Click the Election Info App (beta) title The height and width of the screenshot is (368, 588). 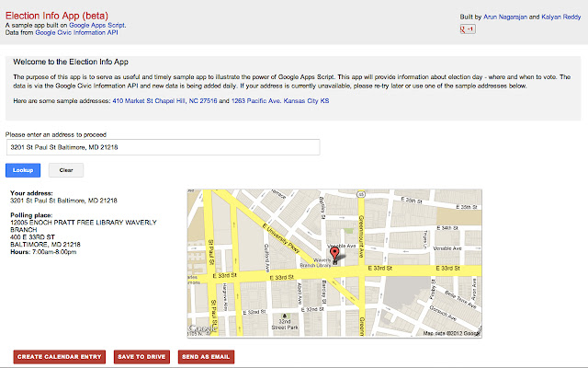(57, 16)
